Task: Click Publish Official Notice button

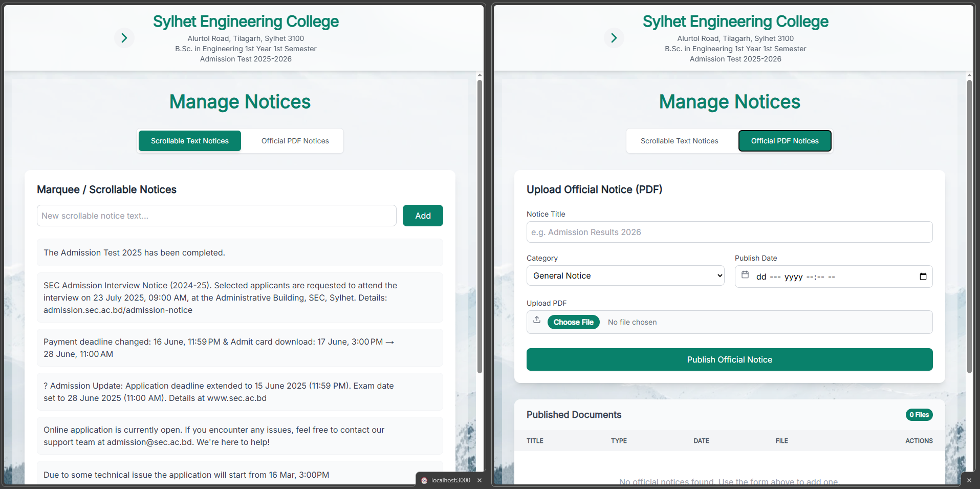Action: click(730, 359)
